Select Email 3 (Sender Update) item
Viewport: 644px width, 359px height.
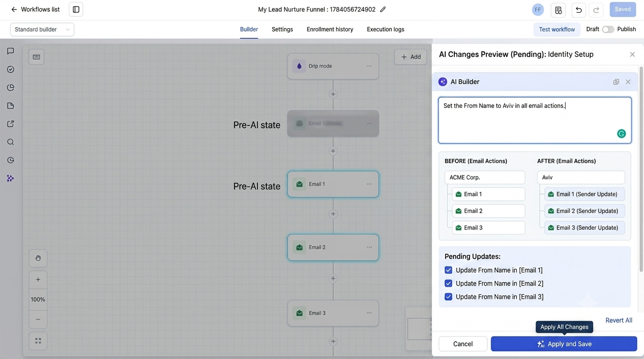tap(585, 228)
